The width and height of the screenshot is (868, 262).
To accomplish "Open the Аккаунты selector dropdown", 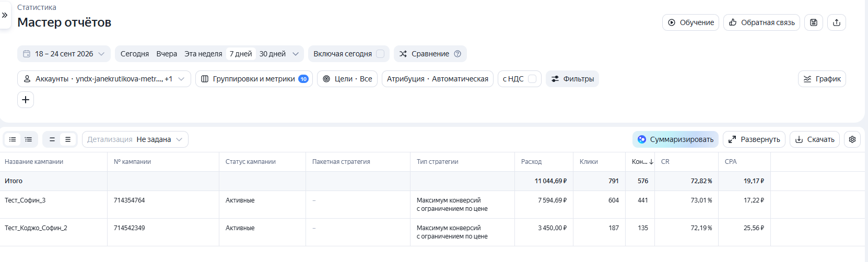I will pos(104,79).
